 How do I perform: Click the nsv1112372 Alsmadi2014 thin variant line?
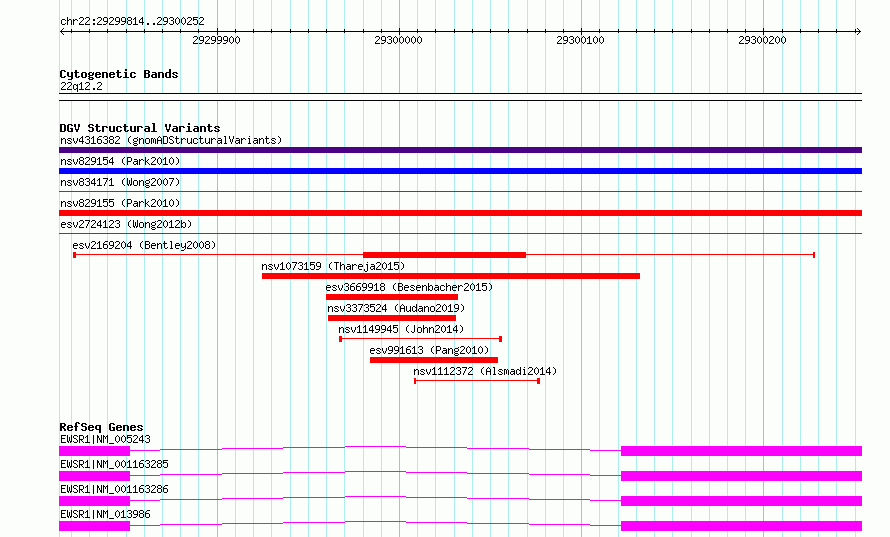pyautogui.click(x=477, y=381)
